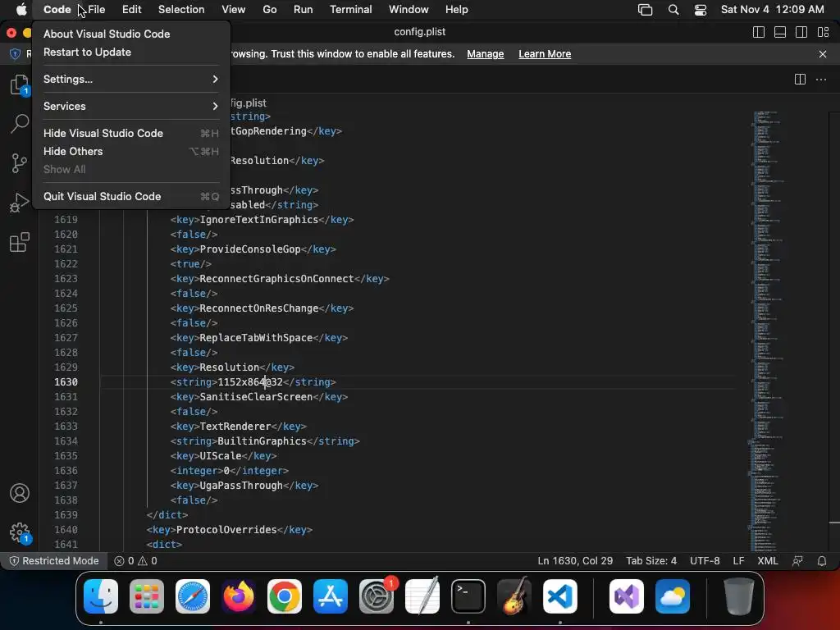Launch Safari from the Dock
Image resolution: width=840 pixels, height=630 pixels.
coord(192,596)
